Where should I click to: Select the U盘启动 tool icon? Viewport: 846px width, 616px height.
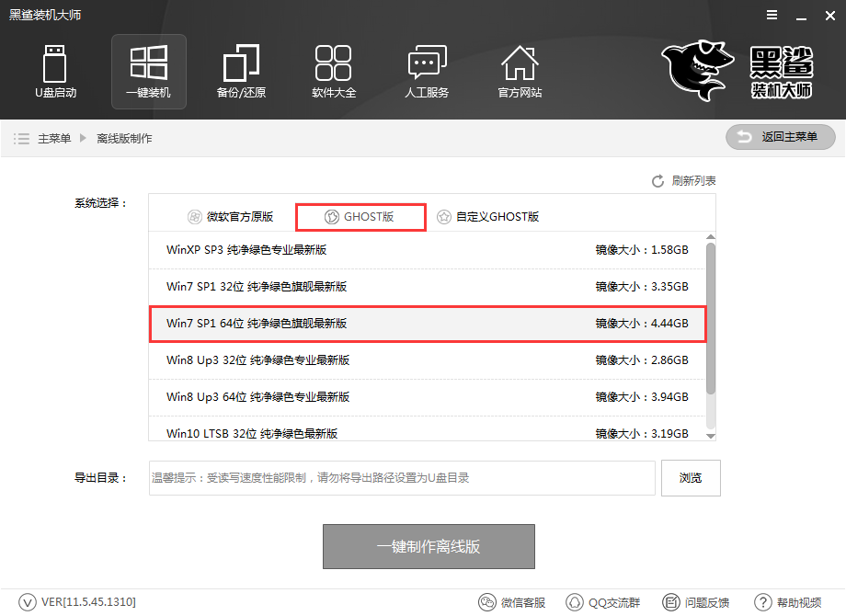(55, 72)
